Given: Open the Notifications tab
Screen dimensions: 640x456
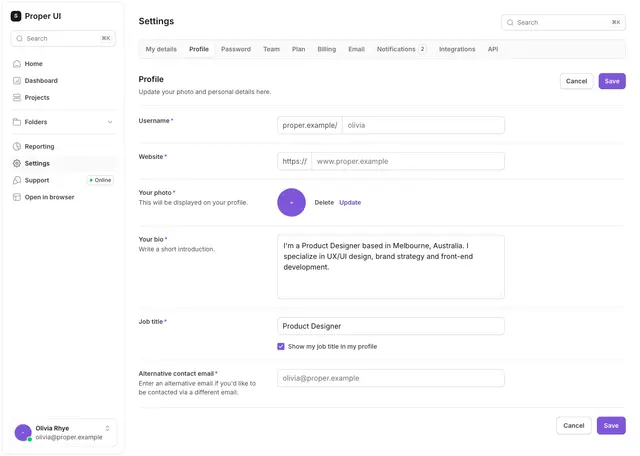Looking at the screenshot, I should [401, 49].
